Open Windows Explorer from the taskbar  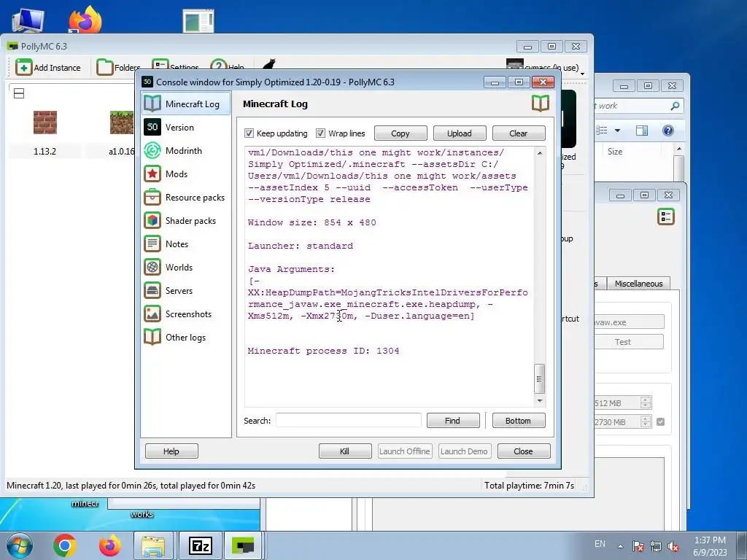point(153,545)
